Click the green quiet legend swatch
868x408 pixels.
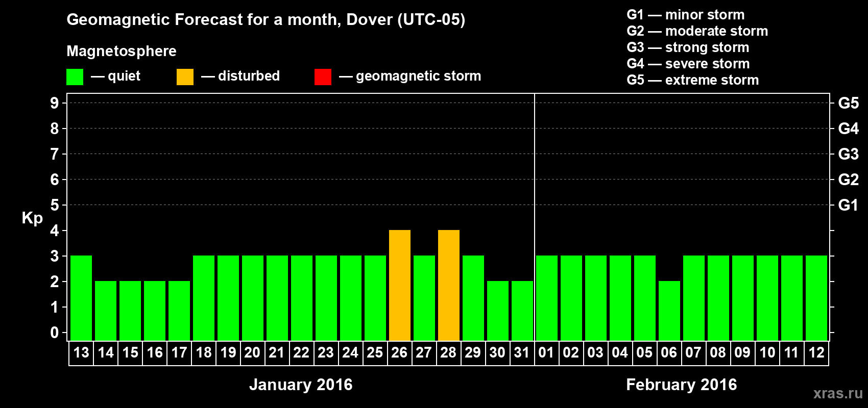[75, 77]
